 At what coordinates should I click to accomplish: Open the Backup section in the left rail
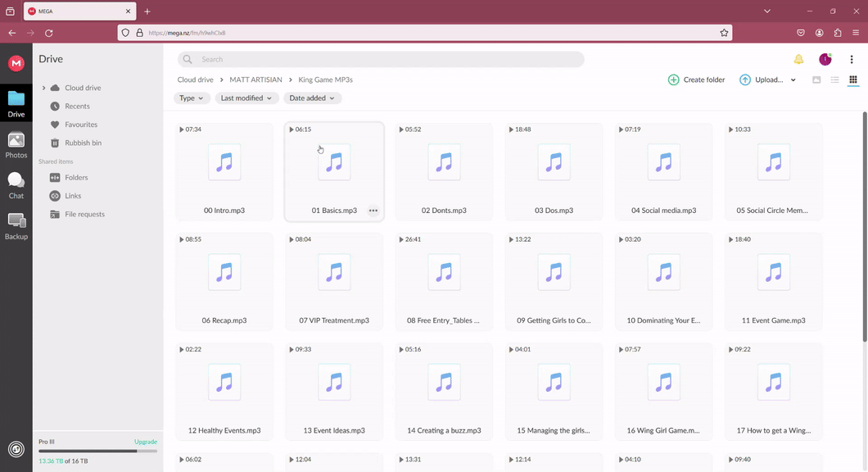point(16,227)
